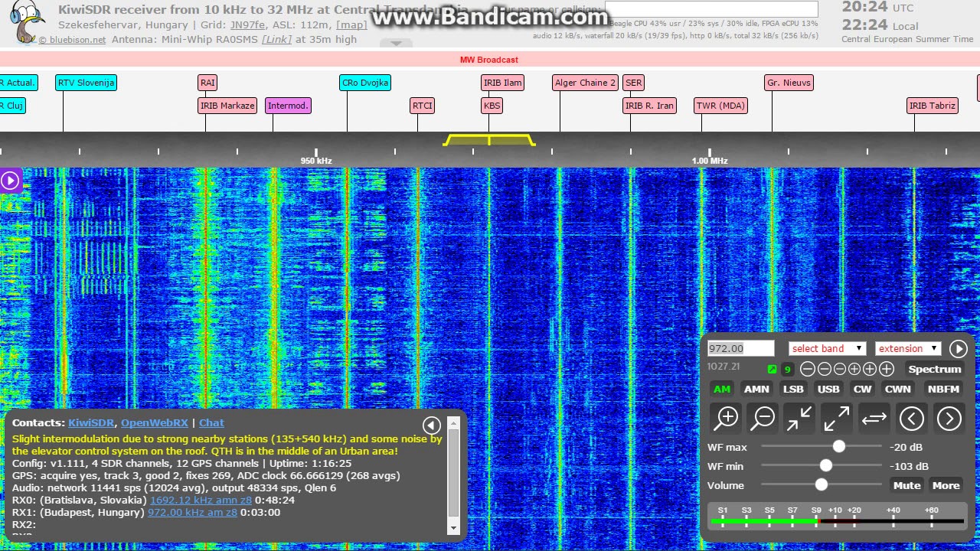This screenshot has height=551, width=980.
Task: Tune to the IRIB Tabriz station label
Action: pyautogui.click(x=932, y=106)
